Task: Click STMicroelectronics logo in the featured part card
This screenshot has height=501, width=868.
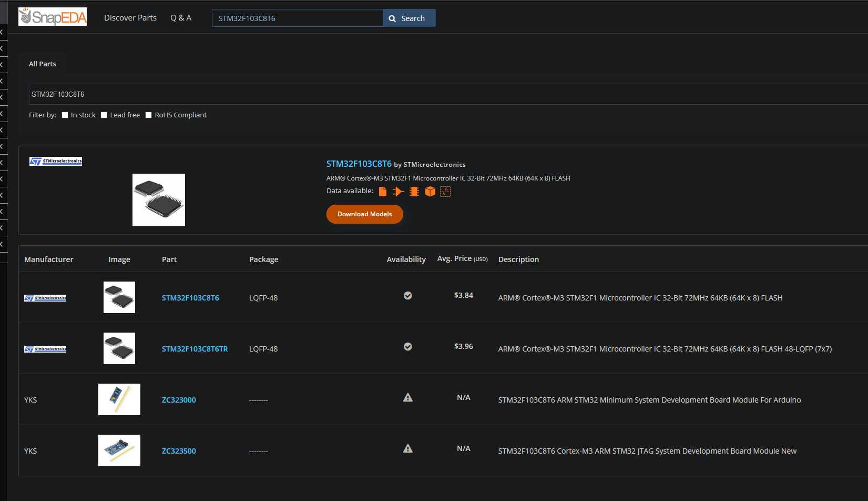Action: coord(56,161)
